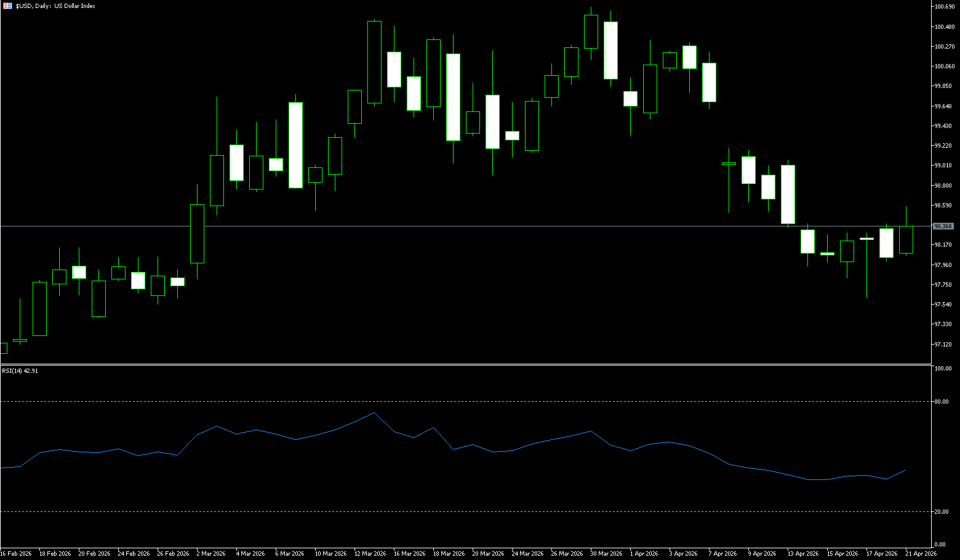This screenshot has width=960, height=560.
Task: Click the 100.690 label on price axis
Action: (x=944, y=7)
